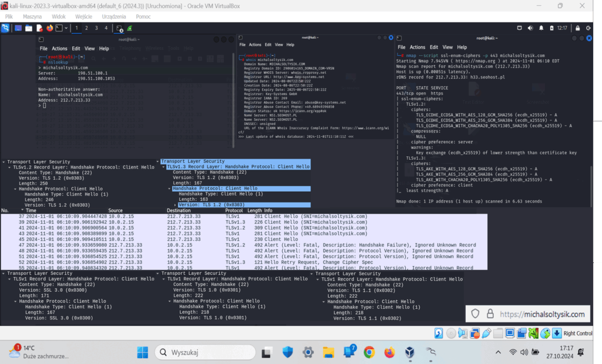The width and height of the screenshot is (602, 364).
Task: Open View menu in the nmap terminal
Action: (447, 47)
